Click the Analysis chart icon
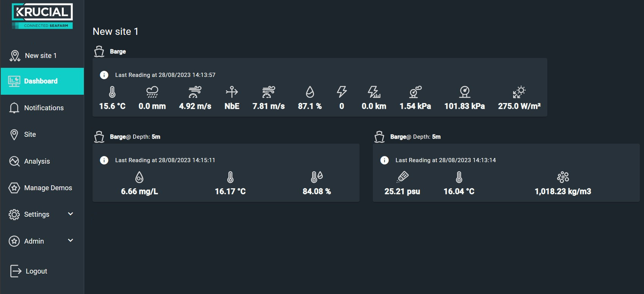 coord(14,161)
